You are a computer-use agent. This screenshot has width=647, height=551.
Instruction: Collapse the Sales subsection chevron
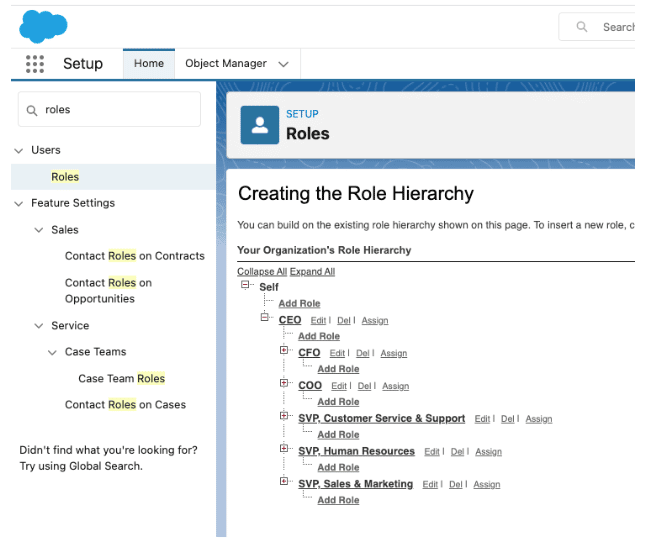click(x=39, y=230)
